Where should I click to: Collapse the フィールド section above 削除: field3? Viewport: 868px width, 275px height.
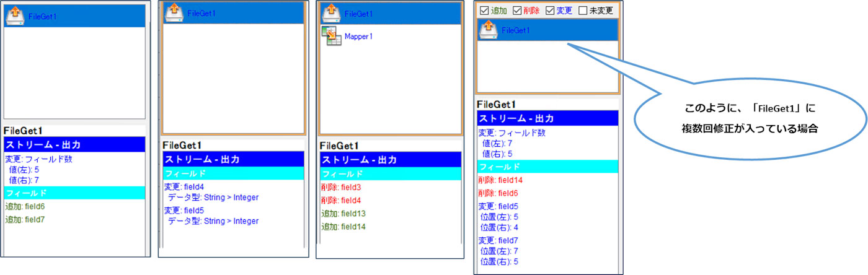390,174
